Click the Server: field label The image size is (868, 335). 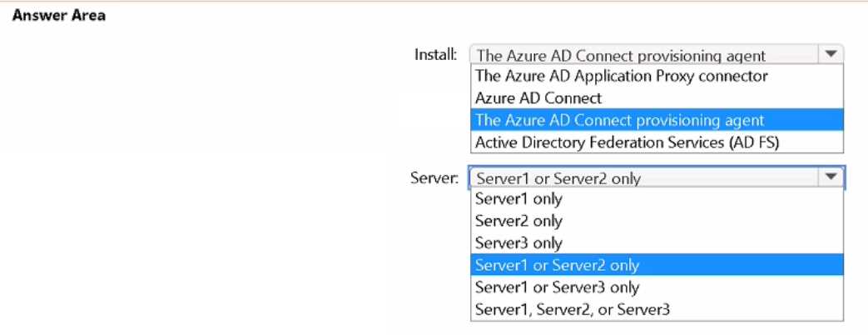[434, 177]
